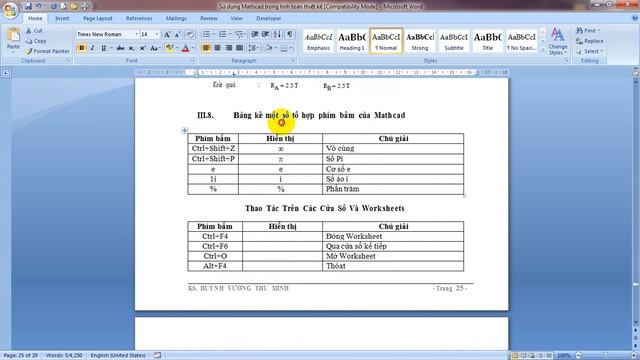Toggle Justify alignment

point(239,48)
